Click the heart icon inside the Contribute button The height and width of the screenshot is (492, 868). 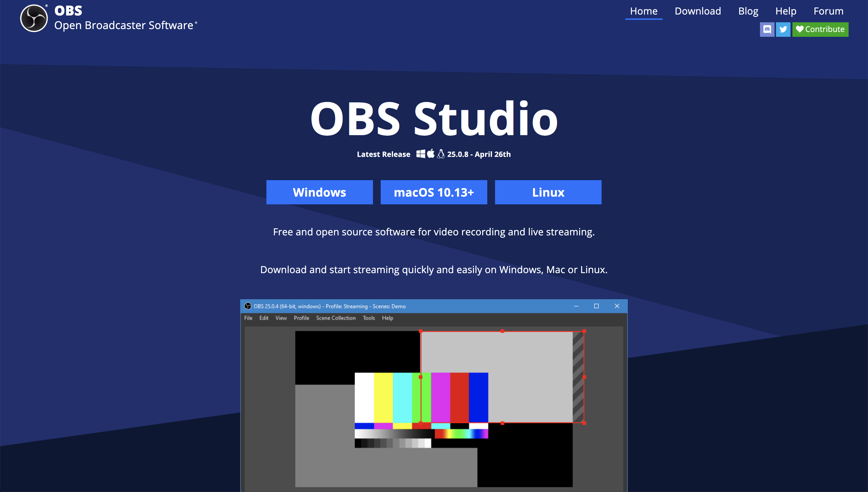(x=800, y=29)
